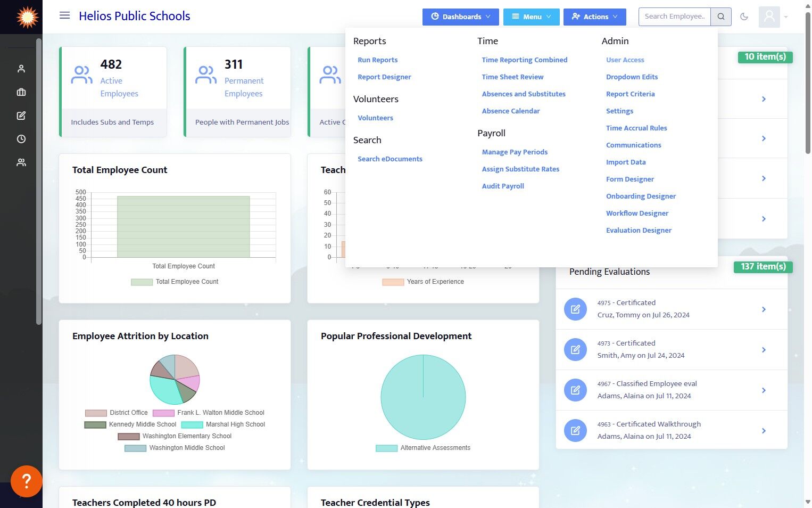Toggle Marshal High School legend entry
The width and height of the screenshot is (812, 508).
tap(223, 424)
